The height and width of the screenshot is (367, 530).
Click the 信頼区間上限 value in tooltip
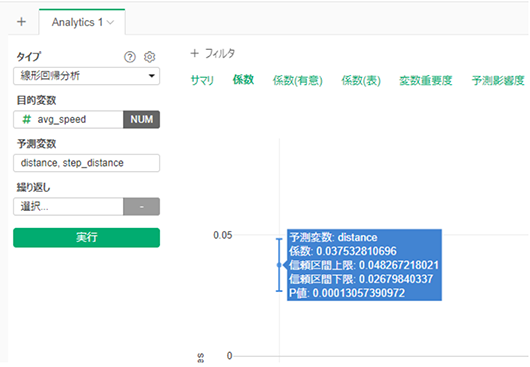point(399,265)
